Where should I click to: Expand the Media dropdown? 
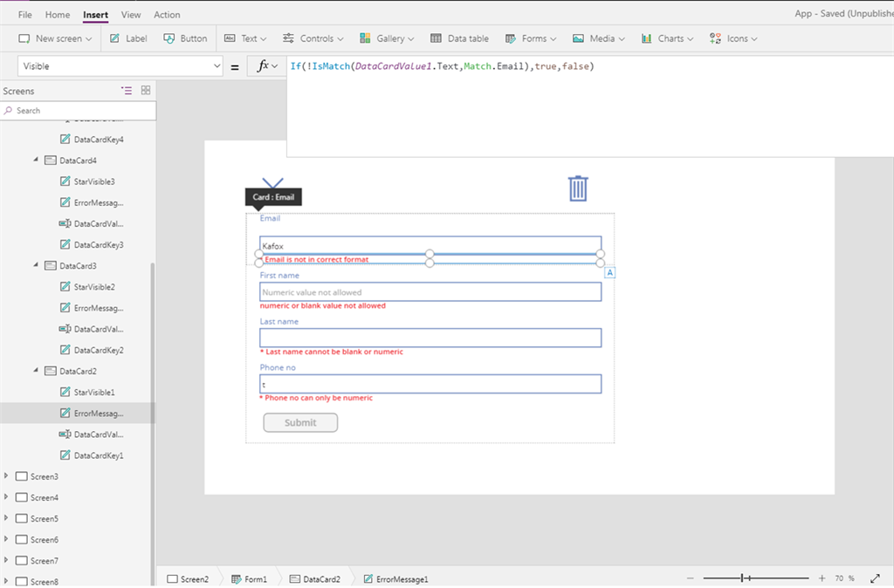(599, 38)
